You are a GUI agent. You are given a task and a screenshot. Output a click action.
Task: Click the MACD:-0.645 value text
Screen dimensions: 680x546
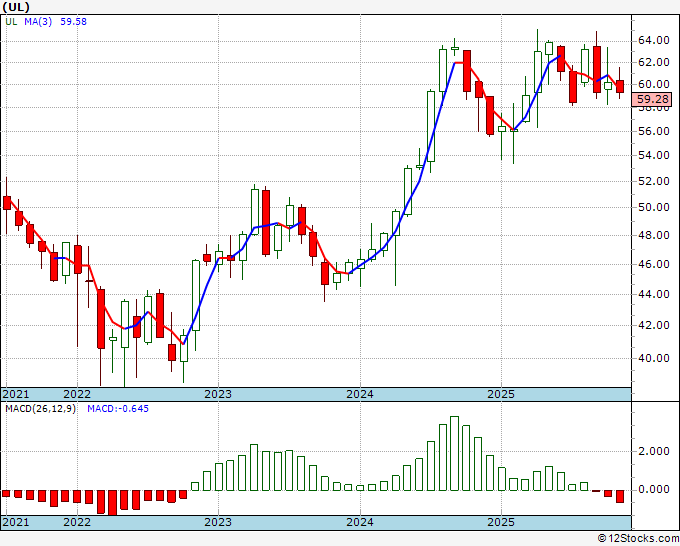[x=118, y=409]
